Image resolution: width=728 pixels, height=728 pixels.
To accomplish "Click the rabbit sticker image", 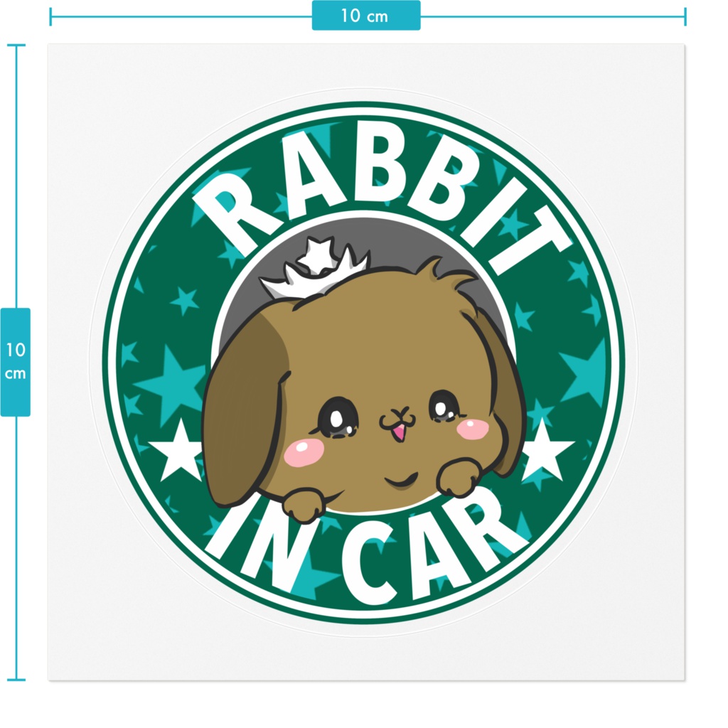I will coord(363,362).
